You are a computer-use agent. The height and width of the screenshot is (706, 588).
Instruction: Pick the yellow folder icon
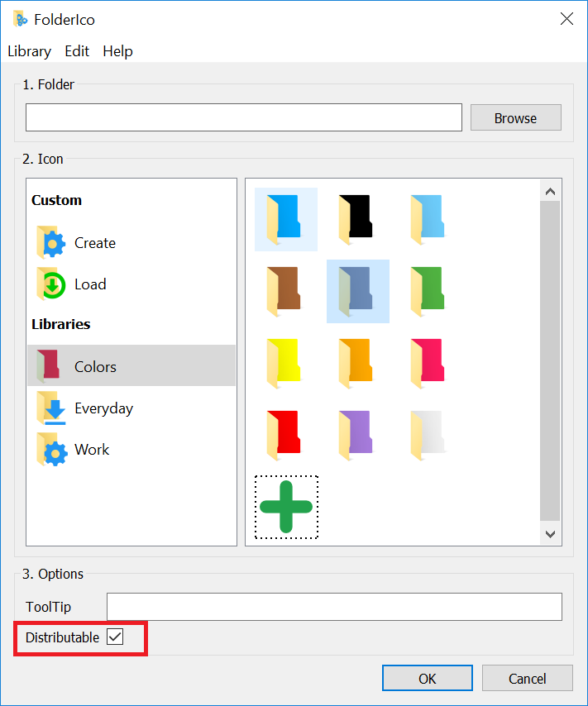click(x=285, y=364)
